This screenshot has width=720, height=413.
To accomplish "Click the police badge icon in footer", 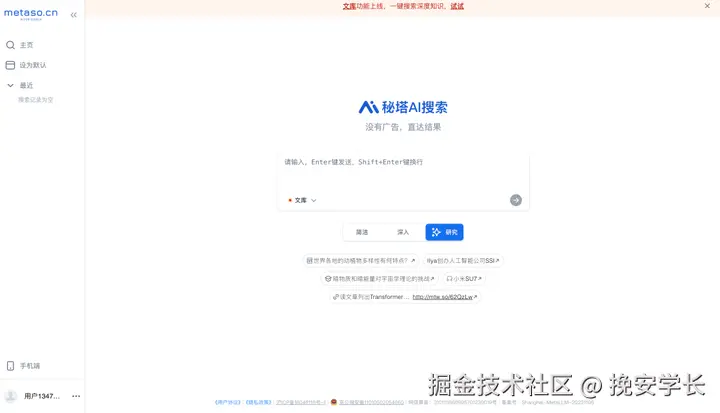I will pyautogui.click(x=334, y=402).
